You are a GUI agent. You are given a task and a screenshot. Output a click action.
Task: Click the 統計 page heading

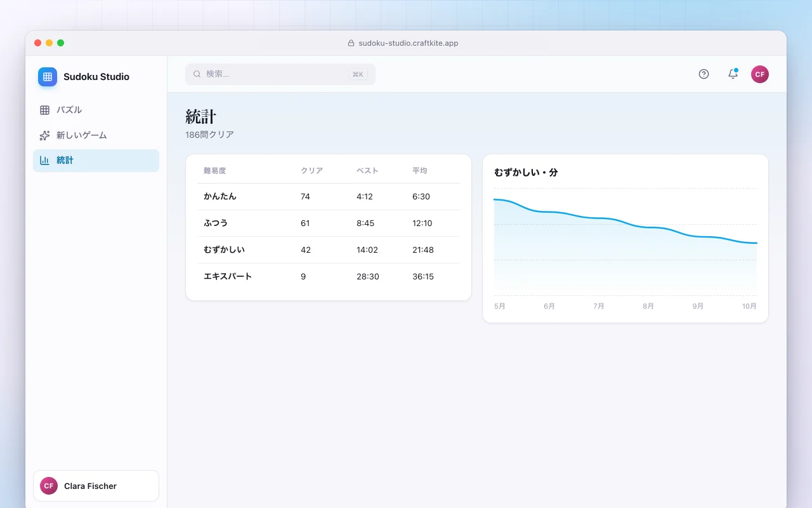pos(201,117)
